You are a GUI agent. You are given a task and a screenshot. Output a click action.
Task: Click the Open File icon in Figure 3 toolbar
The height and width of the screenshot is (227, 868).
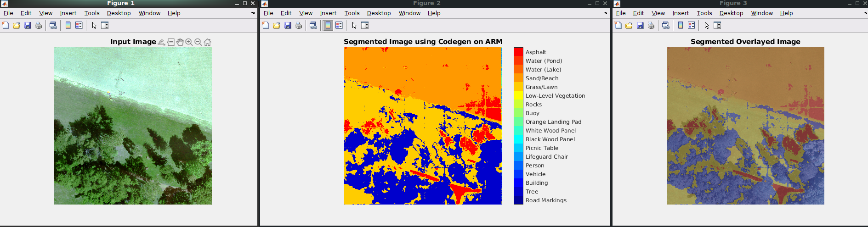click(x=629, y=26)
